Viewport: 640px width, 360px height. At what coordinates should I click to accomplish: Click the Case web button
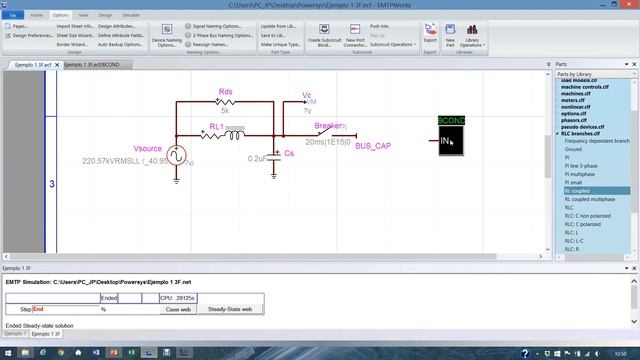(178, 309)
